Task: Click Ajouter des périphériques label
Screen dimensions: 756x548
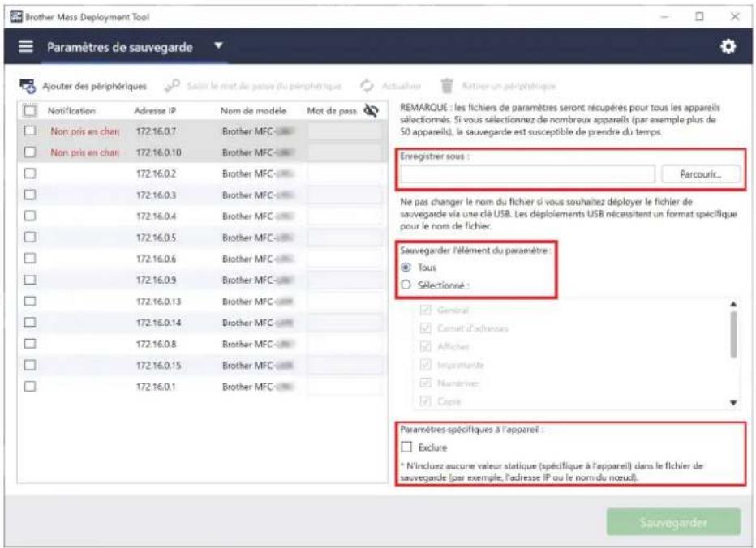Action: click(x=94, y=86)
